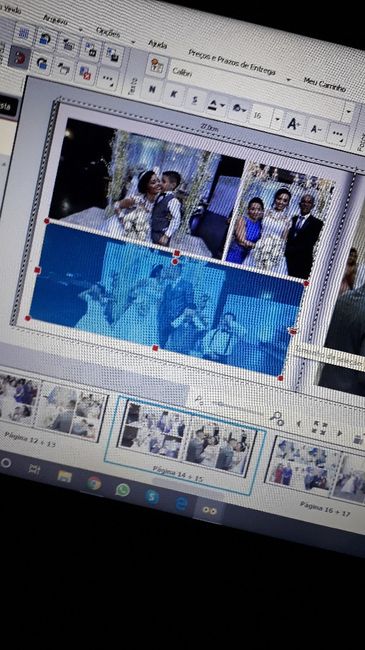Click the delete icon with red X

(x=85, y=73)
